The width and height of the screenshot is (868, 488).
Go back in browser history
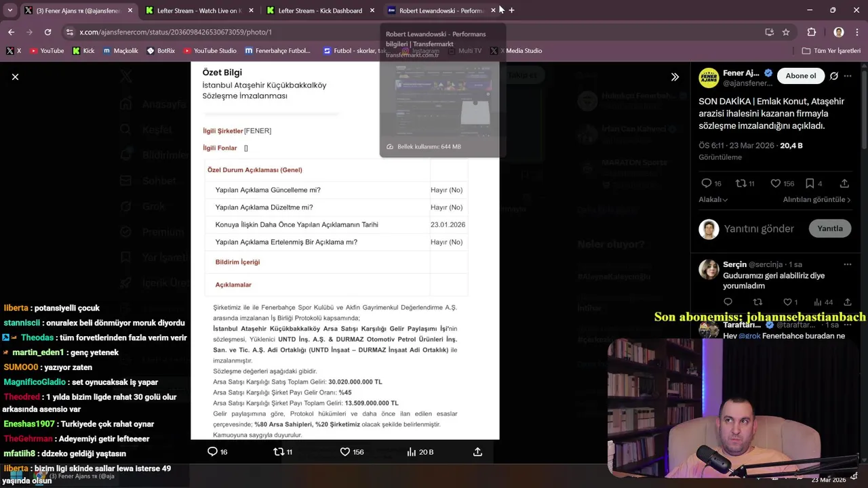pyautogui.click(x=11, y=32)
